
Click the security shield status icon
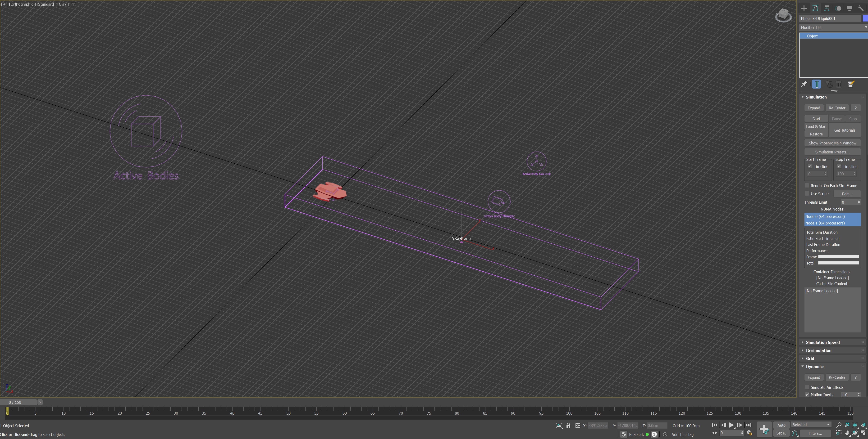tap(624, 434)
